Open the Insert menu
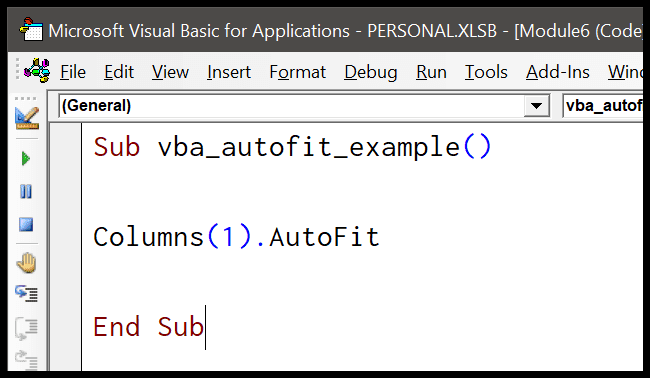650x378 pixels. (229, 72)
